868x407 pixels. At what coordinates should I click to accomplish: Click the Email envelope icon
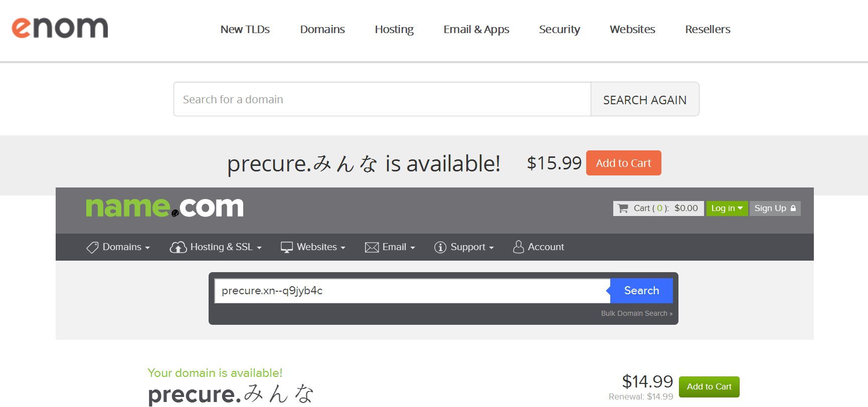pos(372,247)
